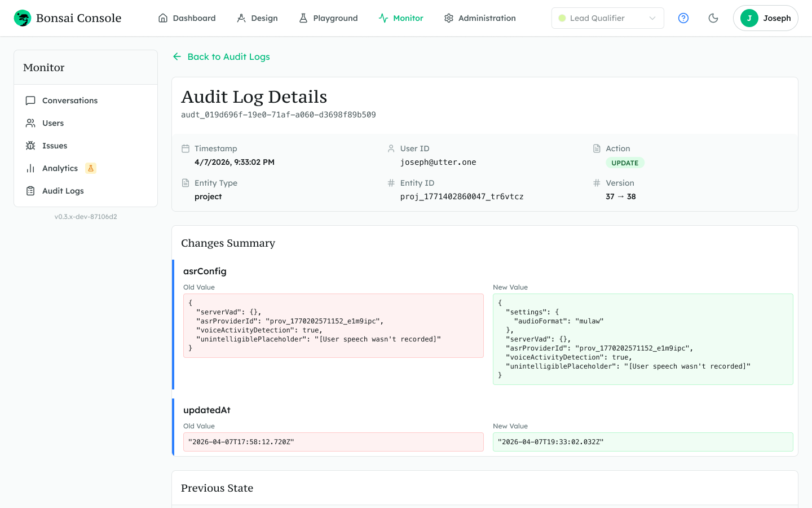Click the Audit Logs clipboard icon
The image size is (812, 508).
(x=30, y=191)
